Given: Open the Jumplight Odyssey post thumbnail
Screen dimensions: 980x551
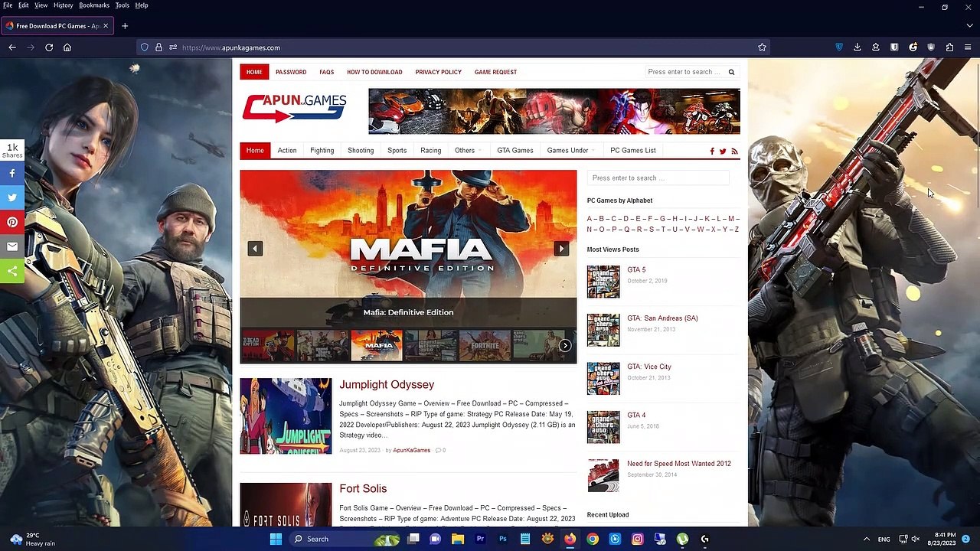Looking at the screenshot, I should [286, 416].
